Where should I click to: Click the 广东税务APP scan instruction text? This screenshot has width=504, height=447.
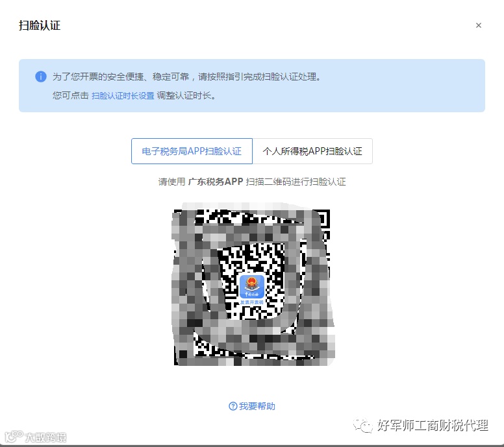[252, 182]
